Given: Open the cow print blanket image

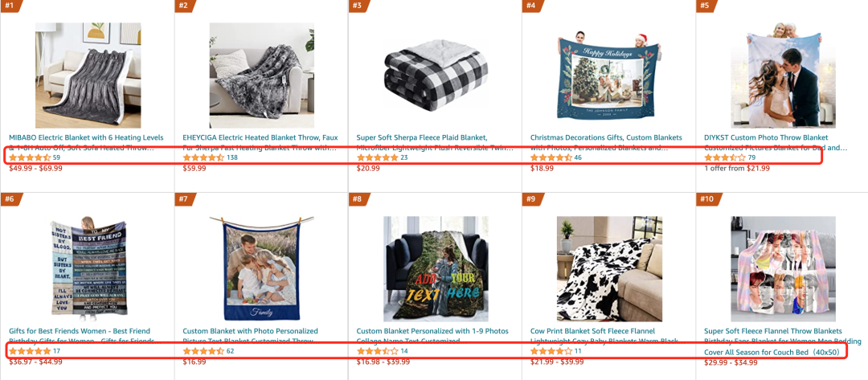Looking at the screenshot, I should click(609, 269).
